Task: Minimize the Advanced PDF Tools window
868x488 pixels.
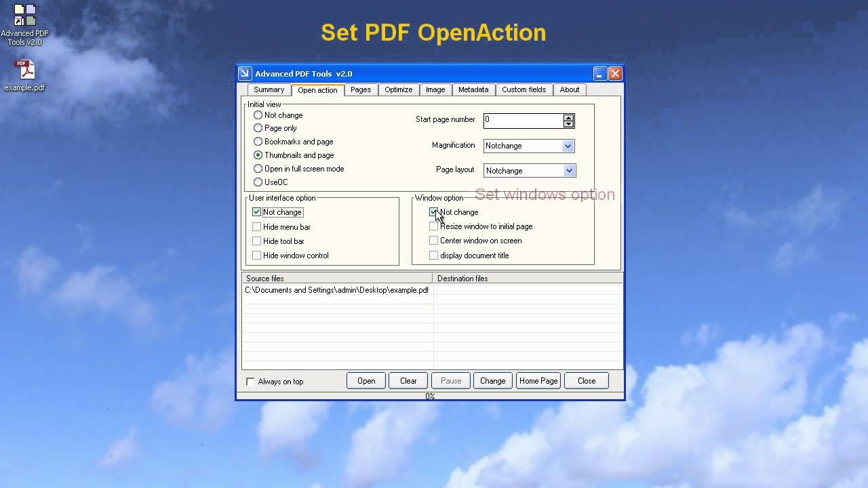Action: 600,73
